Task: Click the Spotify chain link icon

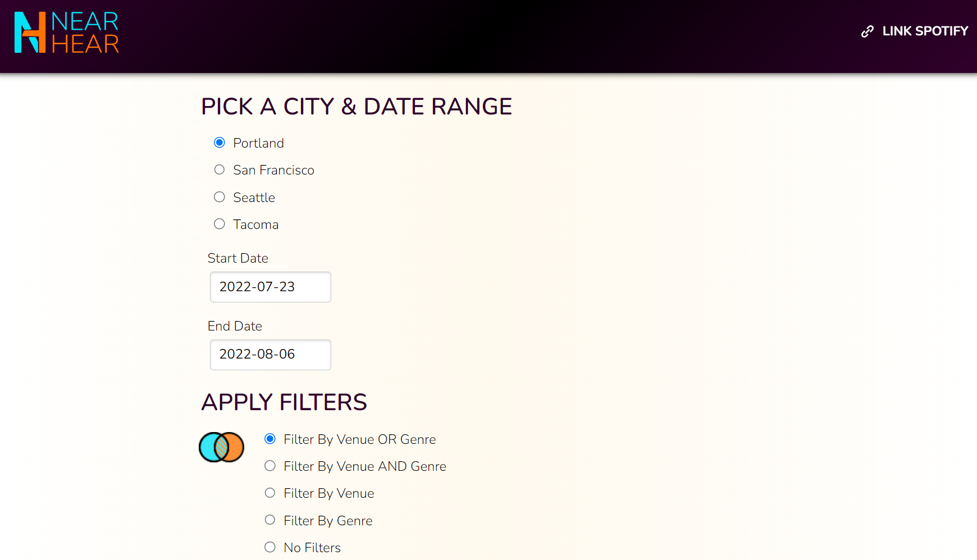Action: pyautogui.click(x=868, y=31)
